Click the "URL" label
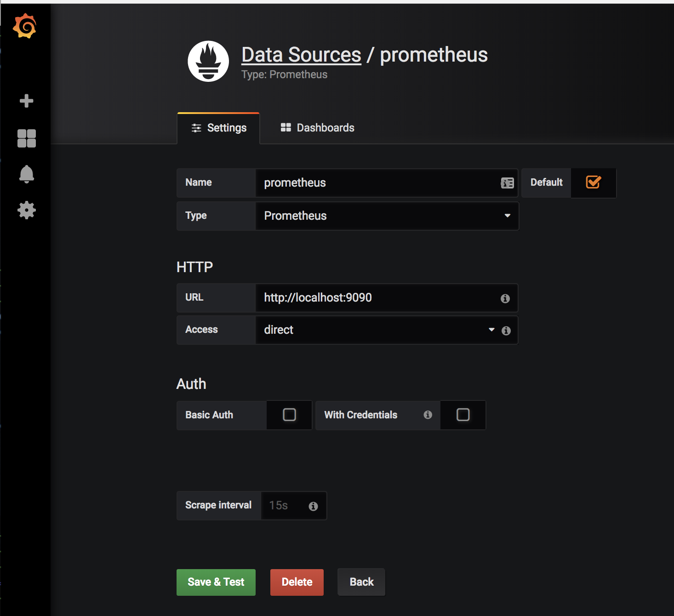This screenshot has width=674, height=616. (x=194, y=297)
